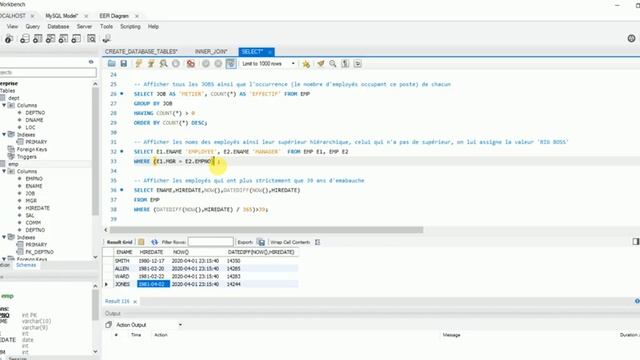Switch to the INNER_JOIN tab

(211, 52)
